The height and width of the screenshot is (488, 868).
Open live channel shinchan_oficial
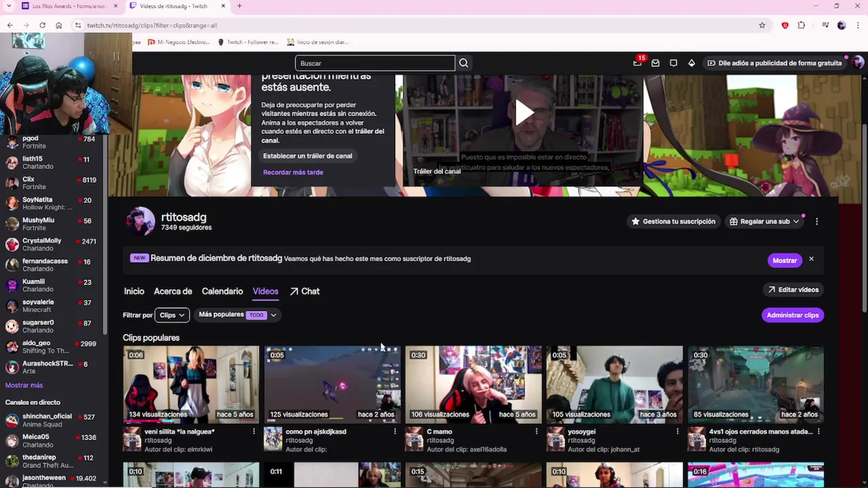click(x=51, y=420)
